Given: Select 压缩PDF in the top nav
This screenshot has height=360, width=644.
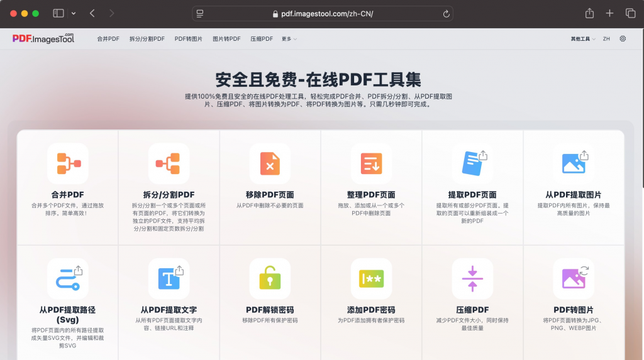Looking at the screenshot, I should [262, 38].
